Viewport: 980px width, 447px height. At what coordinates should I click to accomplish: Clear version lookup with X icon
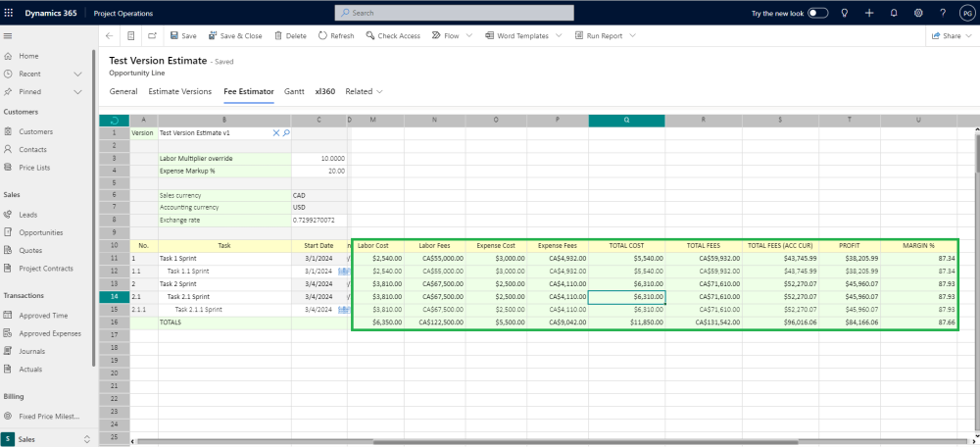point(275,133)
